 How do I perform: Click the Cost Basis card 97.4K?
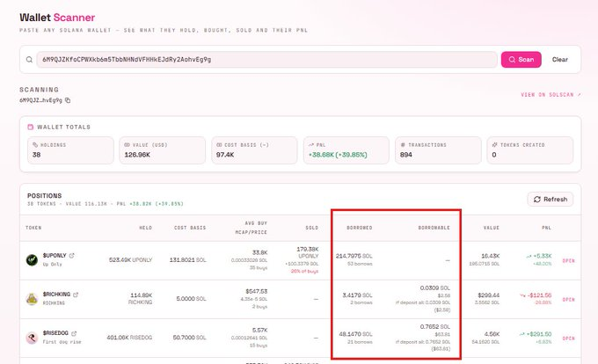click(x=254, y=150)
